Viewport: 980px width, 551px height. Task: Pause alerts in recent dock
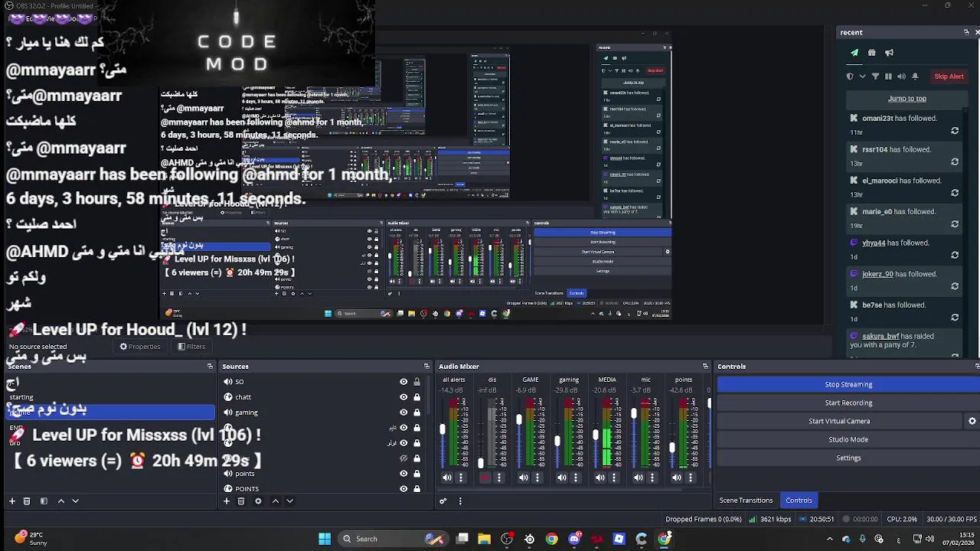[888, 77]
